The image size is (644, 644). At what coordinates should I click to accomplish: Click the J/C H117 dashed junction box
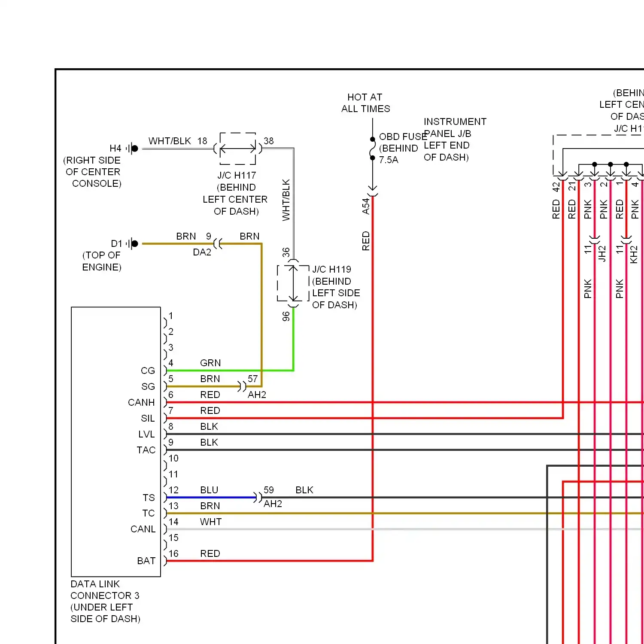pyautogui.click(x=238, y=149)
